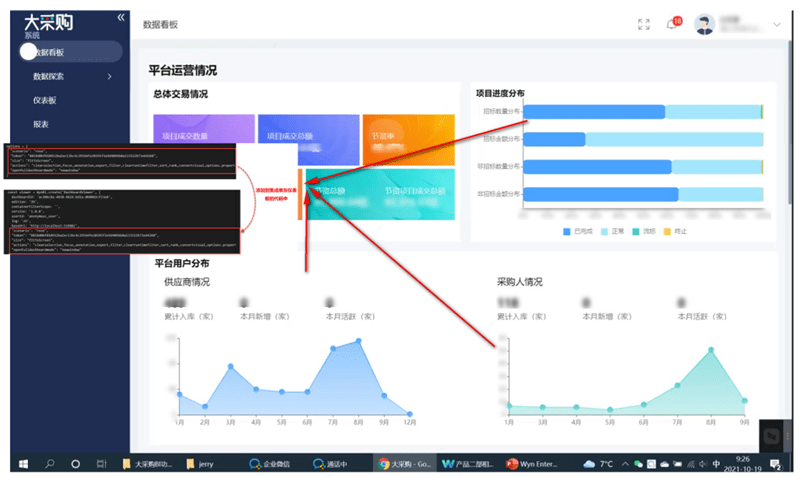The height and width of the screenshot is (477, 800).
Task: Click the 非招标数量分布 bar
Action: 643,167
